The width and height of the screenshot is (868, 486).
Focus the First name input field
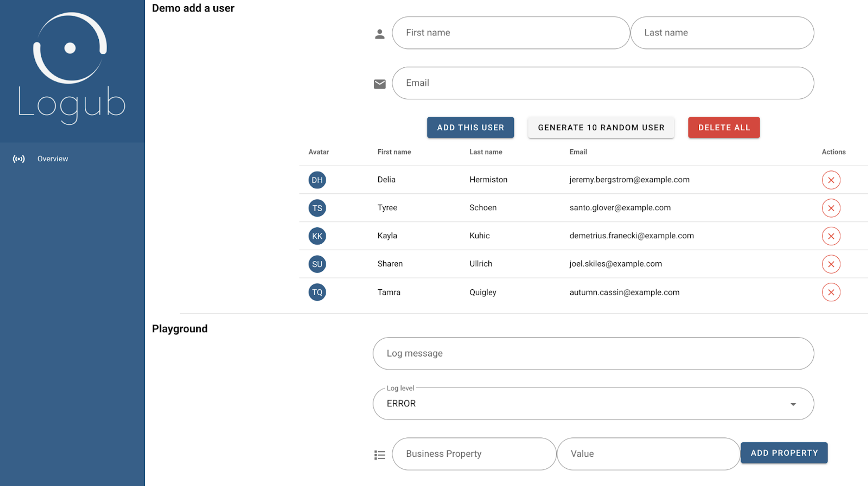510,33
